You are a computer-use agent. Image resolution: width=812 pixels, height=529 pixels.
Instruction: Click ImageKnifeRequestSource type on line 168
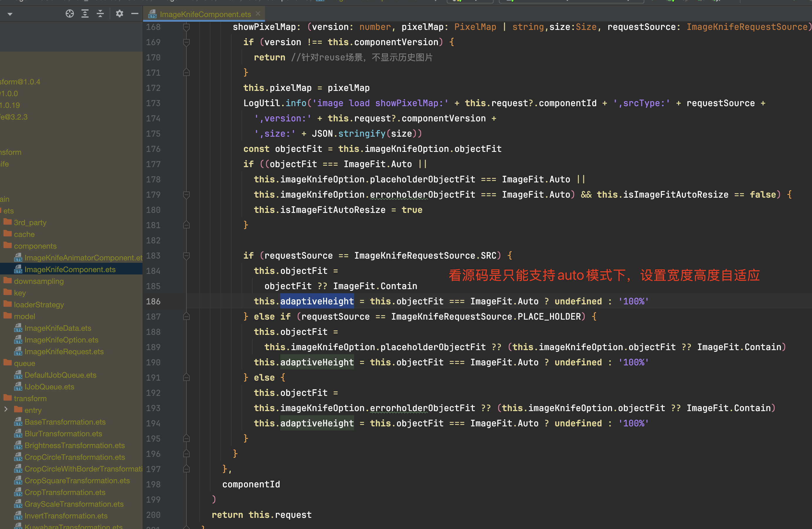(747, 27)
